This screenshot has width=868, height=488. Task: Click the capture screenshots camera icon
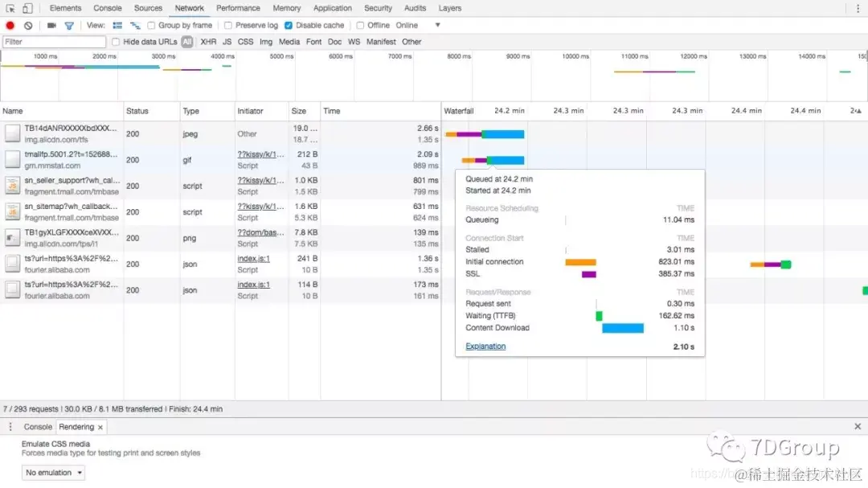click(51, 26)
